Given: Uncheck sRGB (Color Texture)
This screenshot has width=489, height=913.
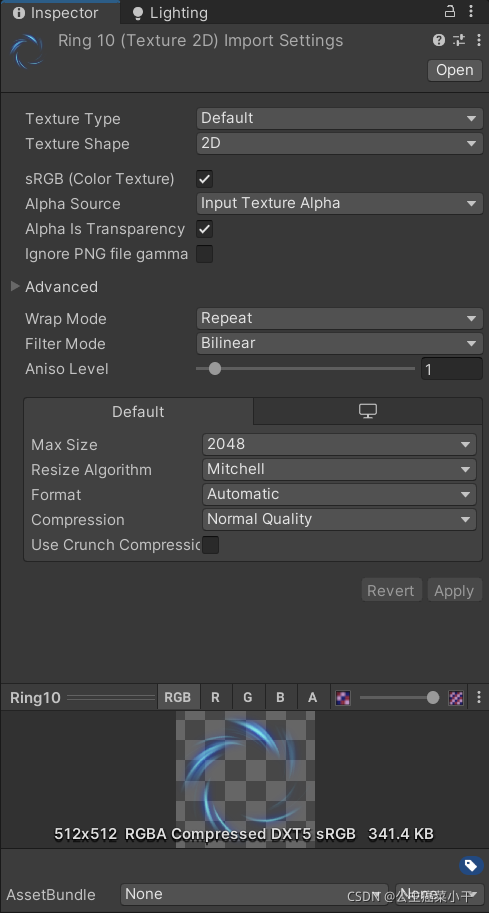Looking at the screenshot, I should point(204,179).
